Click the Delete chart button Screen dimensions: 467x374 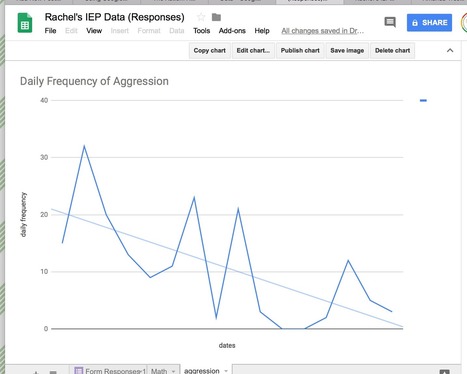tap(392, 50)
